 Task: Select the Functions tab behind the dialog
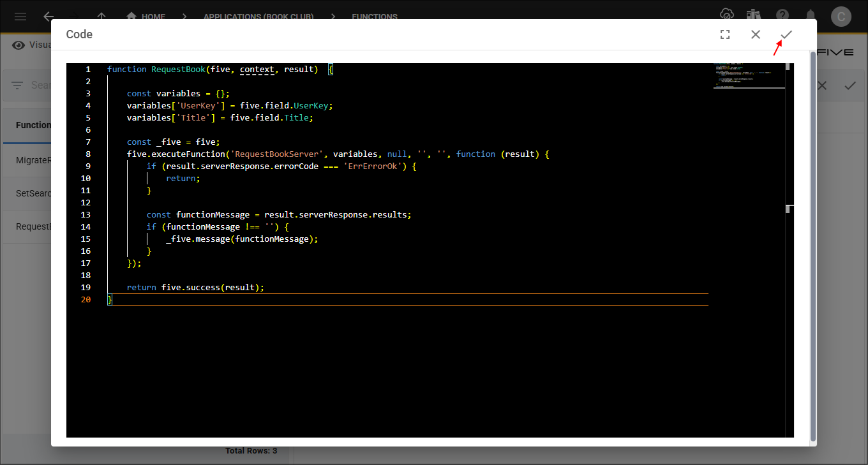pyautogui.click(x=33, y=125)
